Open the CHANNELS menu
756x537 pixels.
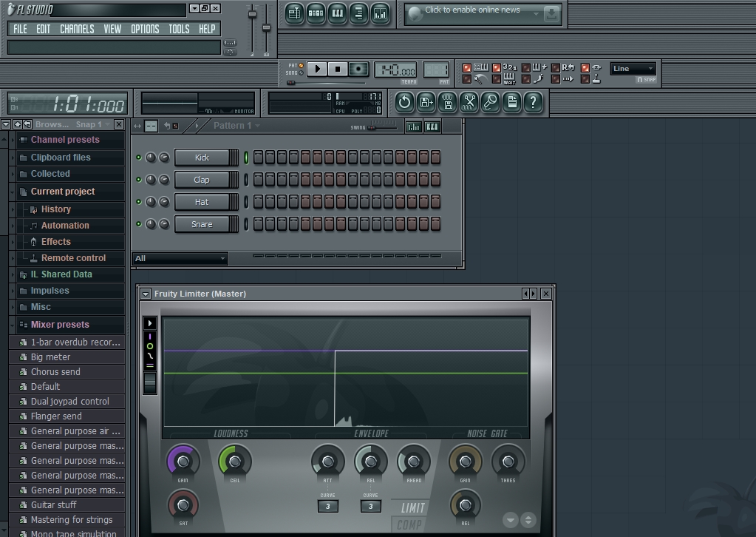77,29
